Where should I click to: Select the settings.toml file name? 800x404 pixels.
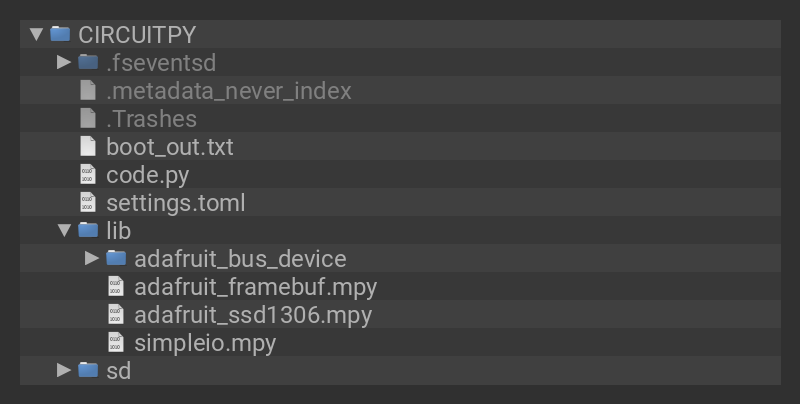(x=175, y=203)
